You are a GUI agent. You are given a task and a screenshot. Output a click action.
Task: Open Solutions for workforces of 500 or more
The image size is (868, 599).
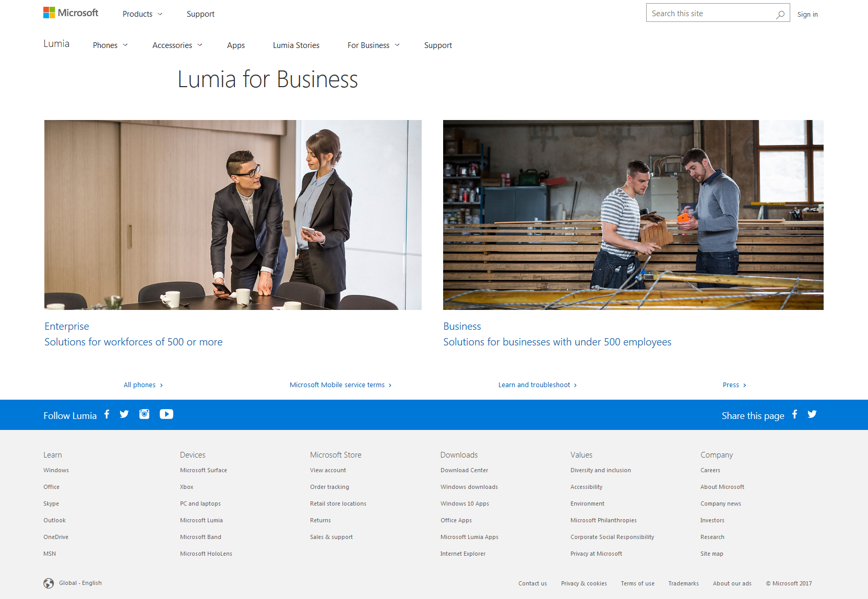pyautogui.click(x=134, y=342)
